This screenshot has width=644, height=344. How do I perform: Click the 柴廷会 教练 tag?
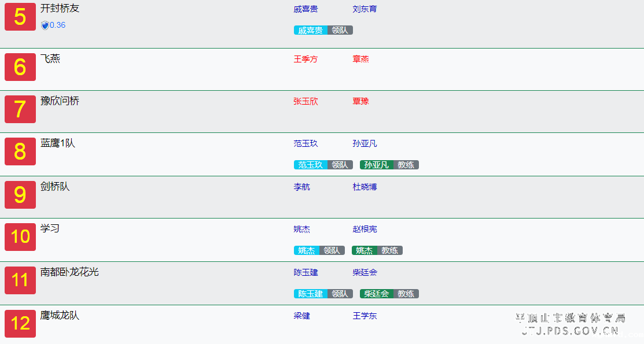tap(389, 294)
